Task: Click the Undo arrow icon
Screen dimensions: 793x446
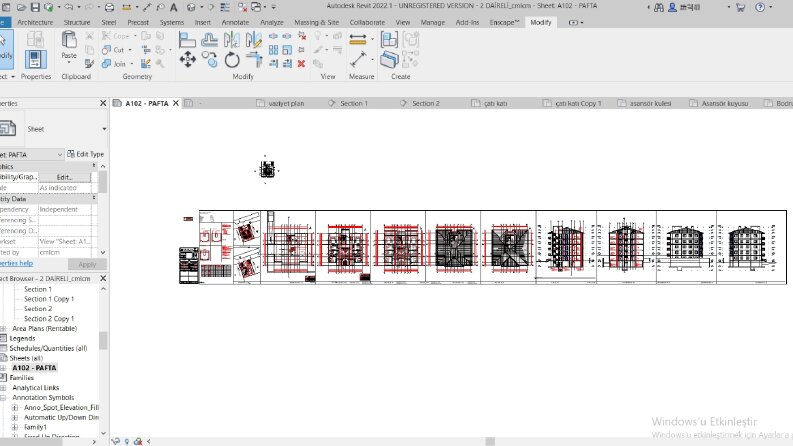Action: [x=68, y=7]
